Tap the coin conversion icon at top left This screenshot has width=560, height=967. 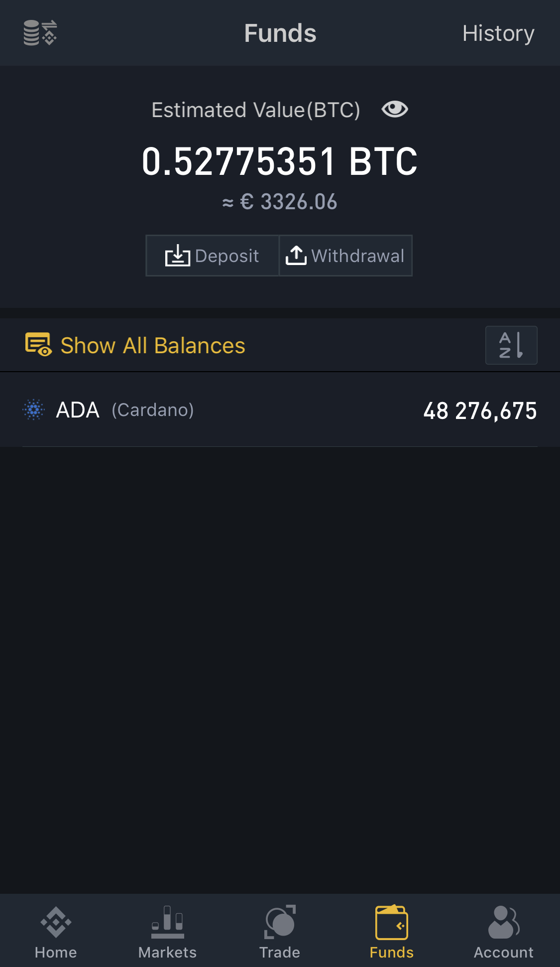tap(40, 33)
